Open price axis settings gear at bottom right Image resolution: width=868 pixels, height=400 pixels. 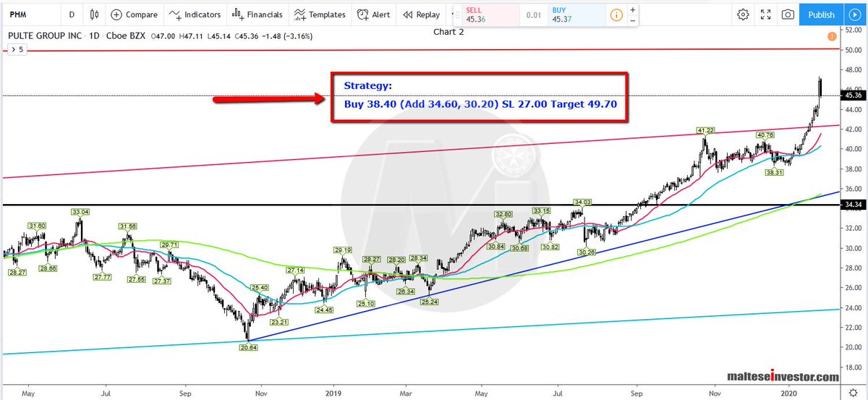[x=854, y=391]
